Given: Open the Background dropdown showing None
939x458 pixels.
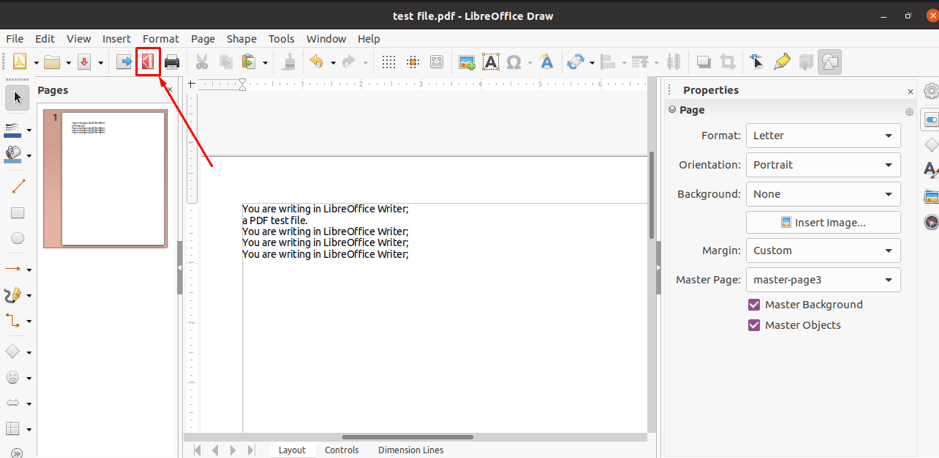Looking at the screenshot, I should 823,194.
